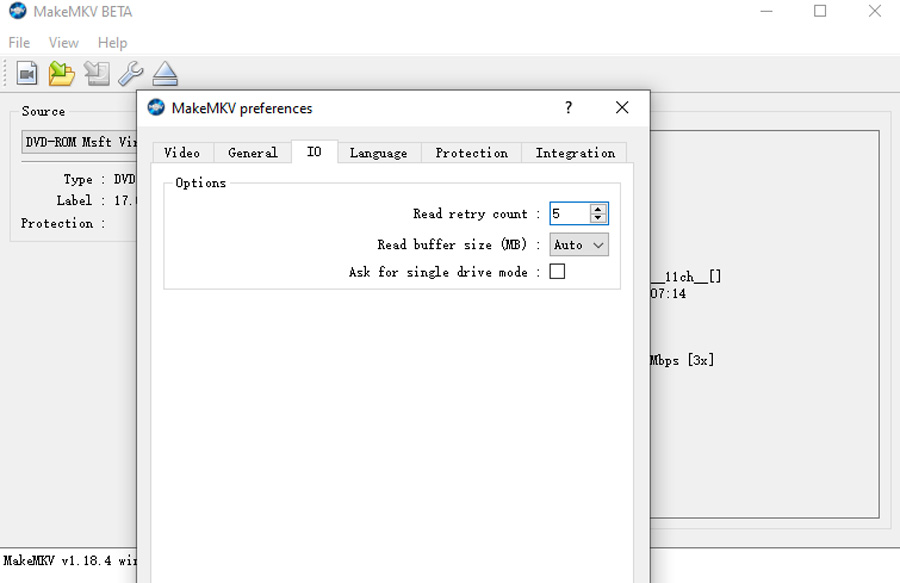Click the question mark help button in preferences

tap(568, 107)
